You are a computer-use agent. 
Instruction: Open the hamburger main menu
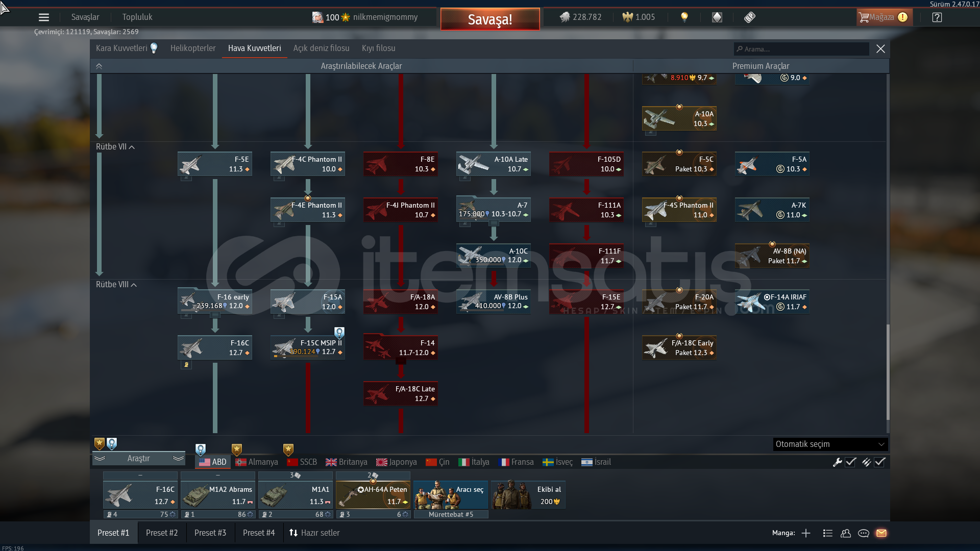(x=44, y=17)
